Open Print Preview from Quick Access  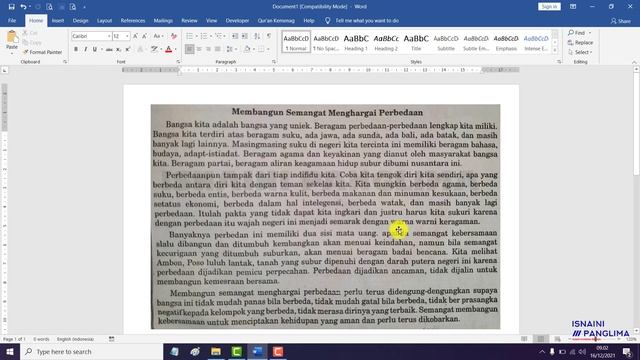click(x=49, y=7)
